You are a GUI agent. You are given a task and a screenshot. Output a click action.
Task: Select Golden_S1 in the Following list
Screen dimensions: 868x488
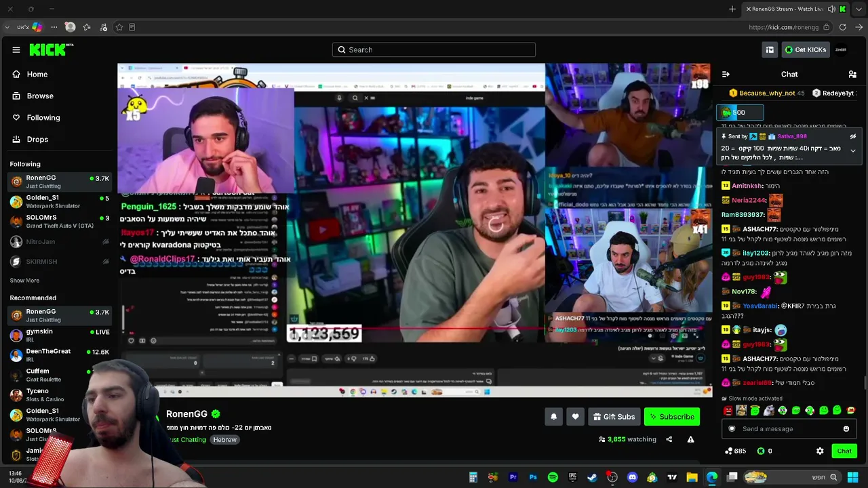pyautogui.click(x=60, y=201)
